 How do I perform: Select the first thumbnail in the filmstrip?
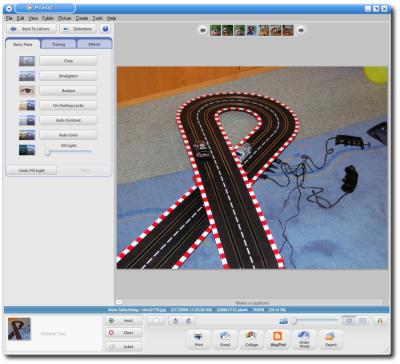215,30
